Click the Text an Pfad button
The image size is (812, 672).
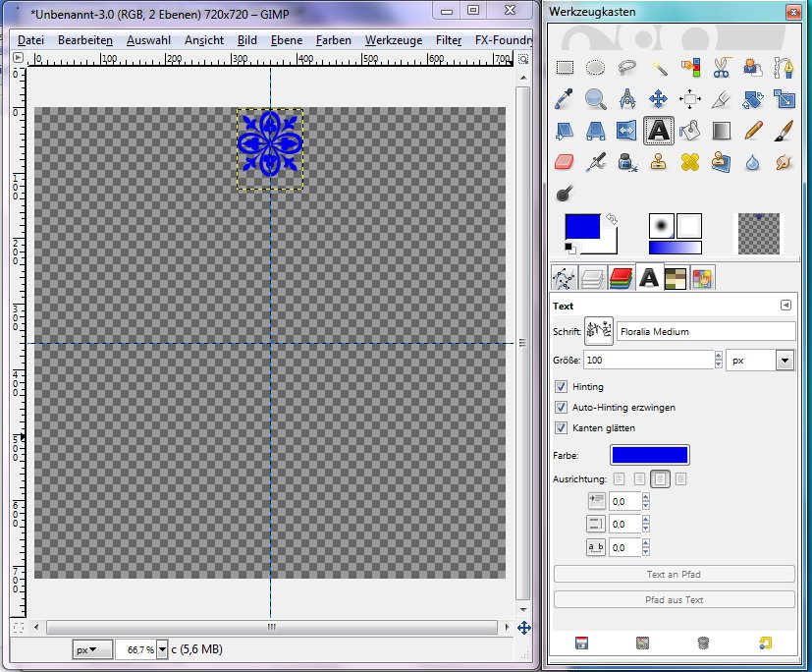(674, 574)
